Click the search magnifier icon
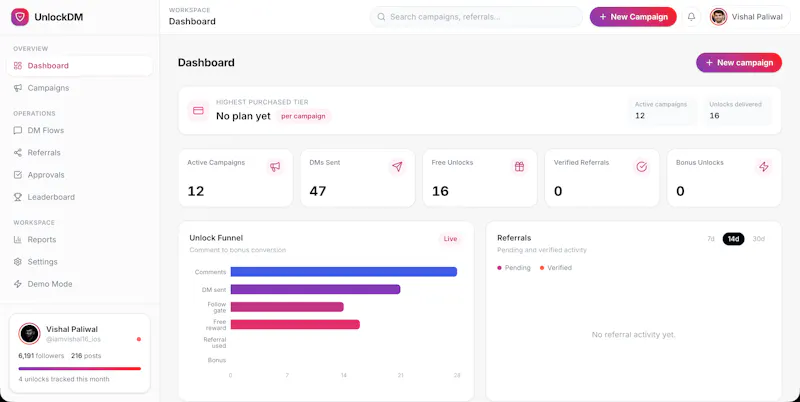This screenshot has width=800, height=402. pos(381,17)
